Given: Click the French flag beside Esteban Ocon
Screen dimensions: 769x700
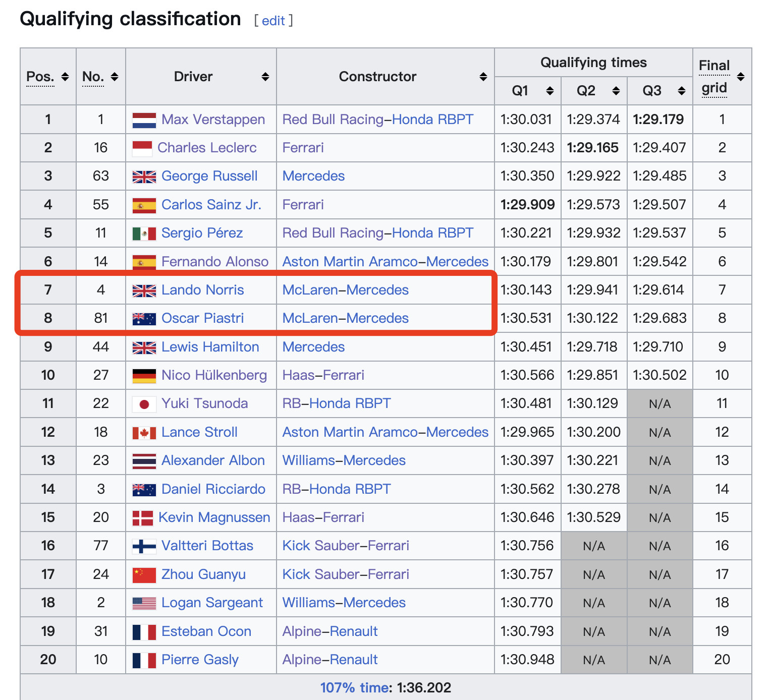Looking at the screenshot, I should pos(144,632).
